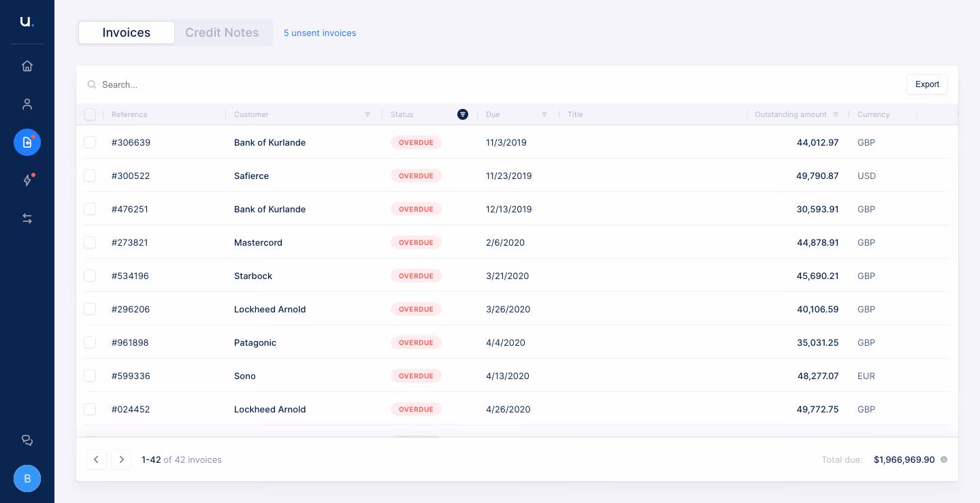Click the app logo in the sidebar
This screenshot has width=980, height=503.
pyautogui.click(x=27, y=22)
